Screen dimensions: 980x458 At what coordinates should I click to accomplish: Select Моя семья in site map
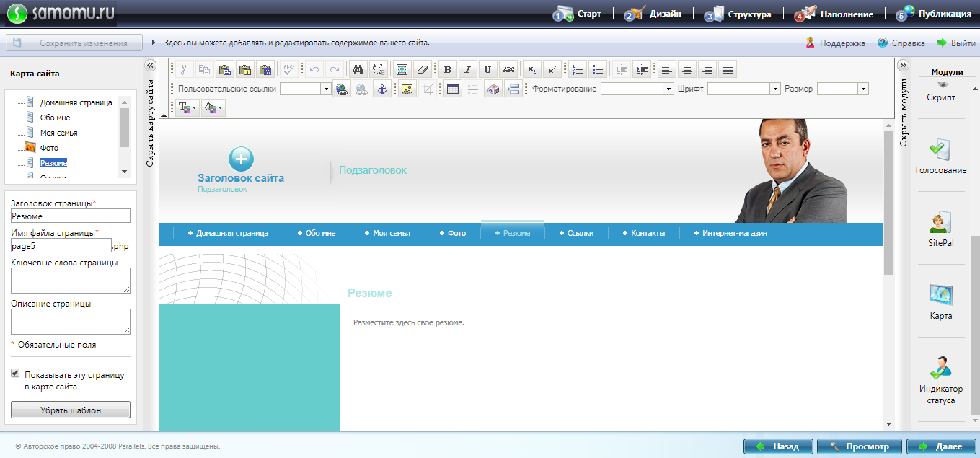[58, 133]
